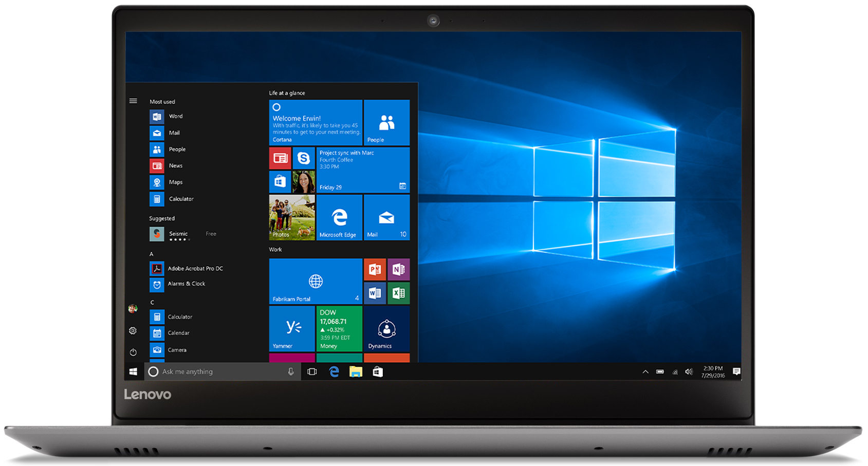Image resolution: width=868 pixels, height=466 pixels.
Task: Open Dynamics tile
Action: (386, 329)
